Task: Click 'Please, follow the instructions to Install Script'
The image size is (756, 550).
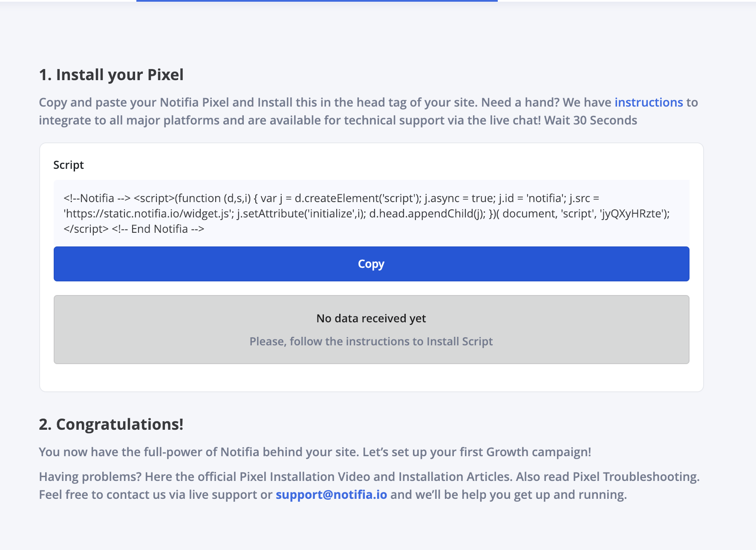Action: 371,342
